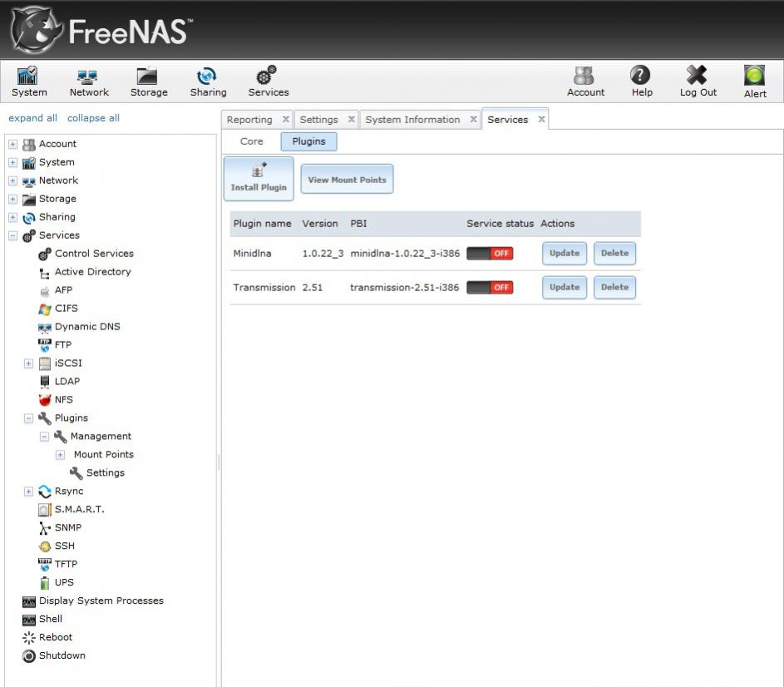
Task: Expand the Account tree node
Action: [x=13, y=145]
